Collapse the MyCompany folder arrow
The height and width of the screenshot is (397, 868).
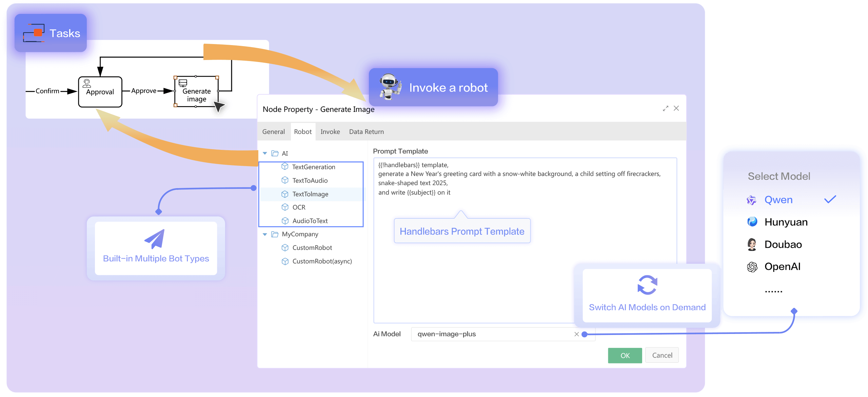pos(265,234)
